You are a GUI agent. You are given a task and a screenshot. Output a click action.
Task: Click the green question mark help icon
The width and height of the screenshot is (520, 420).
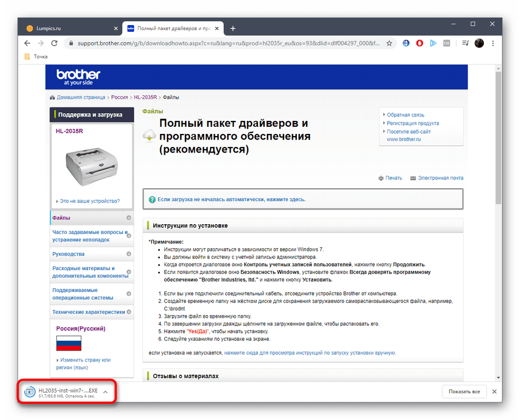click(x=152, y=200)
